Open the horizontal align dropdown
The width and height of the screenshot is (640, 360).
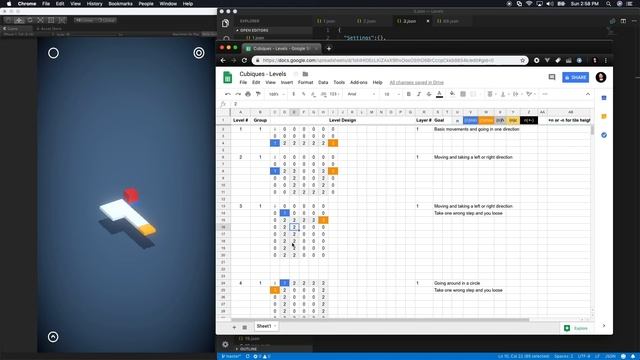pyautogui.click(x=491, y=94)
